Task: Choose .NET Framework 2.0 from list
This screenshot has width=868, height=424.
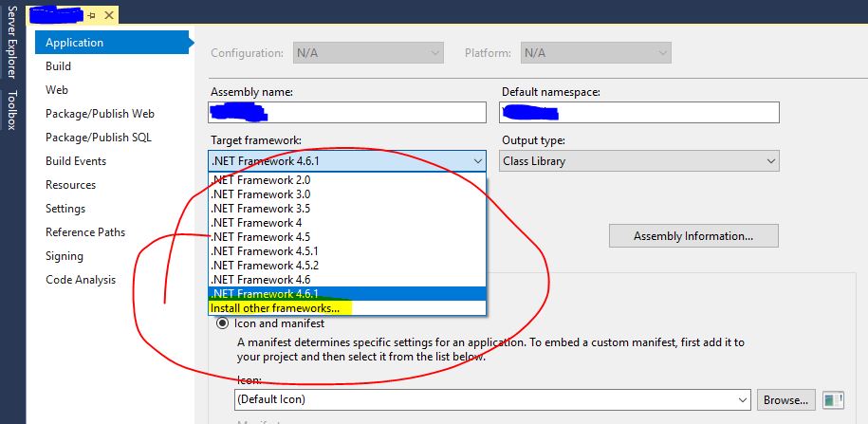Action: click(x=347, y=180)
